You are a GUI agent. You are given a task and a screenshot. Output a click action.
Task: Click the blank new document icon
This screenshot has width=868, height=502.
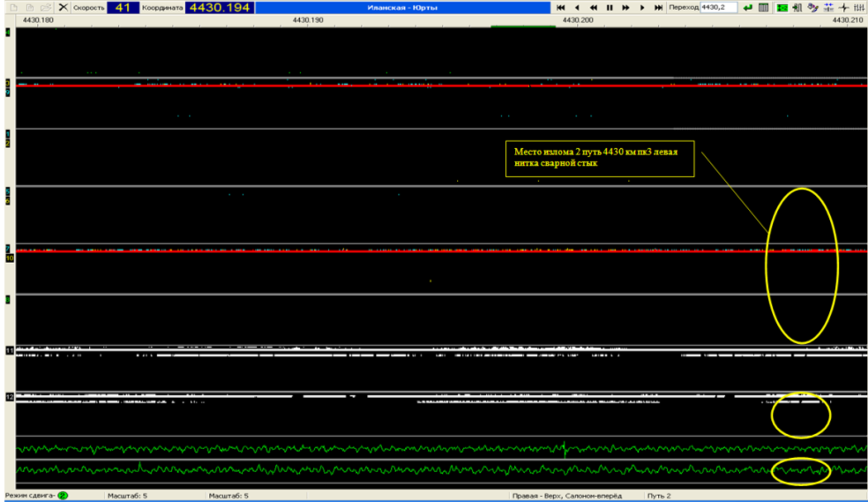(x=11, y=7)
